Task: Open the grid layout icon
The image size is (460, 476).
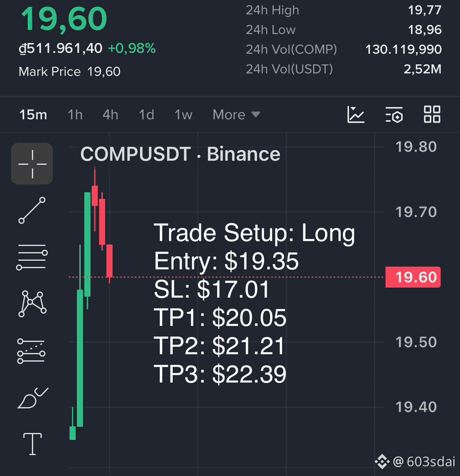Action: (x=432, y=115)
